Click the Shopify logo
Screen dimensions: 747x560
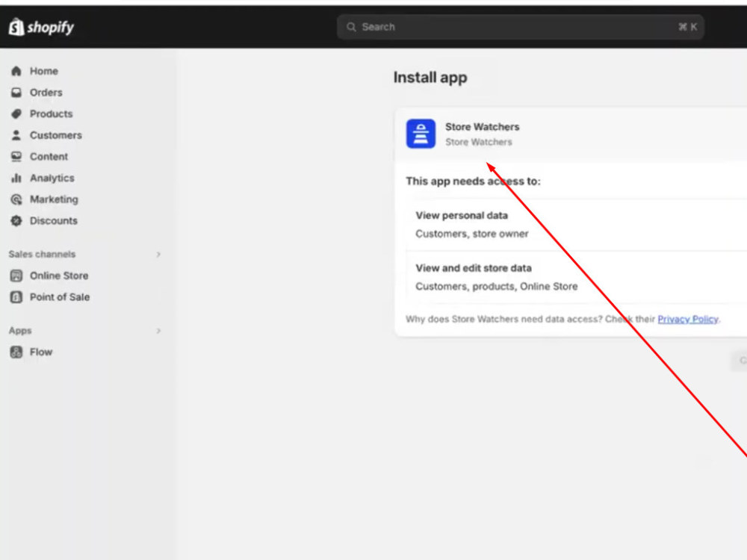point(41,27)
